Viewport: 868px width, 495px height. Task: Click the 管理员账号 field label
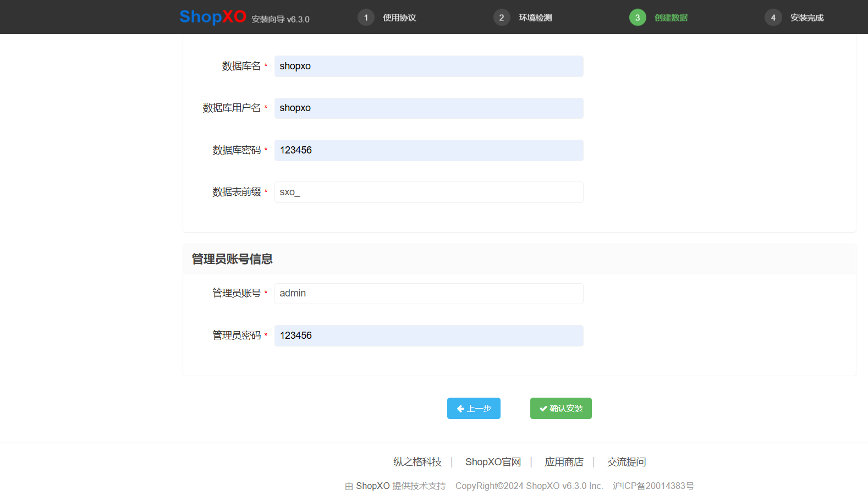(x=237, y=293)
